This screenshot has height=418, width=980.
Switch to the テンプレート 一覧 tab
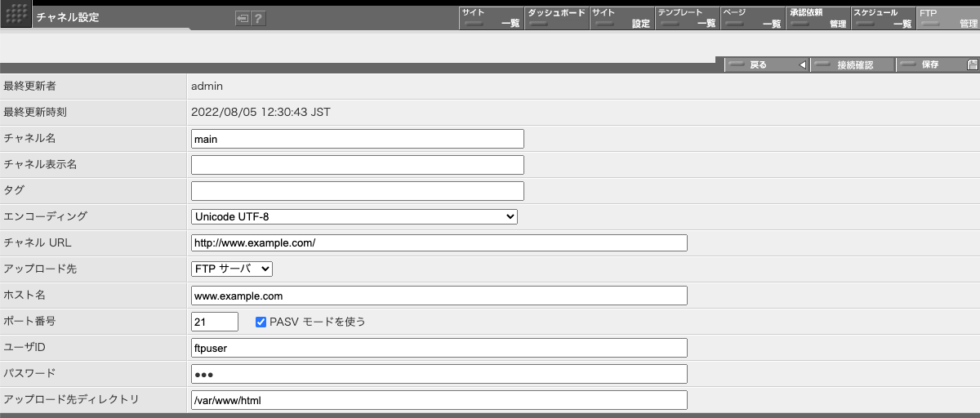[x=687, y=18]
